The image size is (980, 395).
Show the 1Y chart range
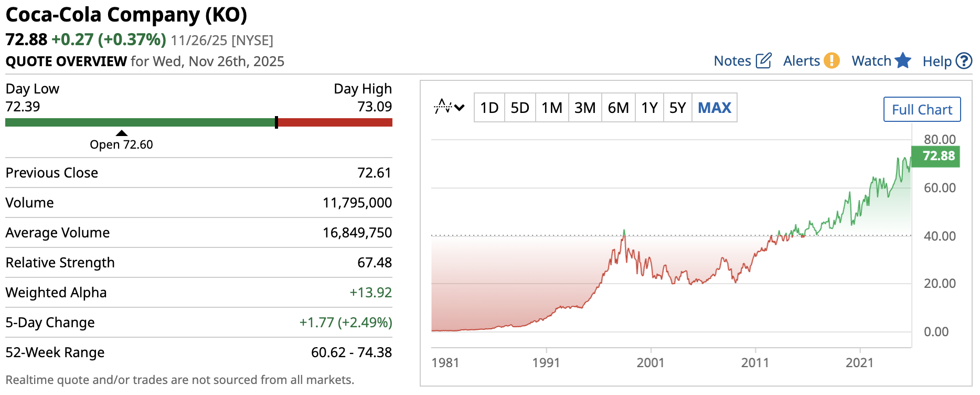point(649,108)
